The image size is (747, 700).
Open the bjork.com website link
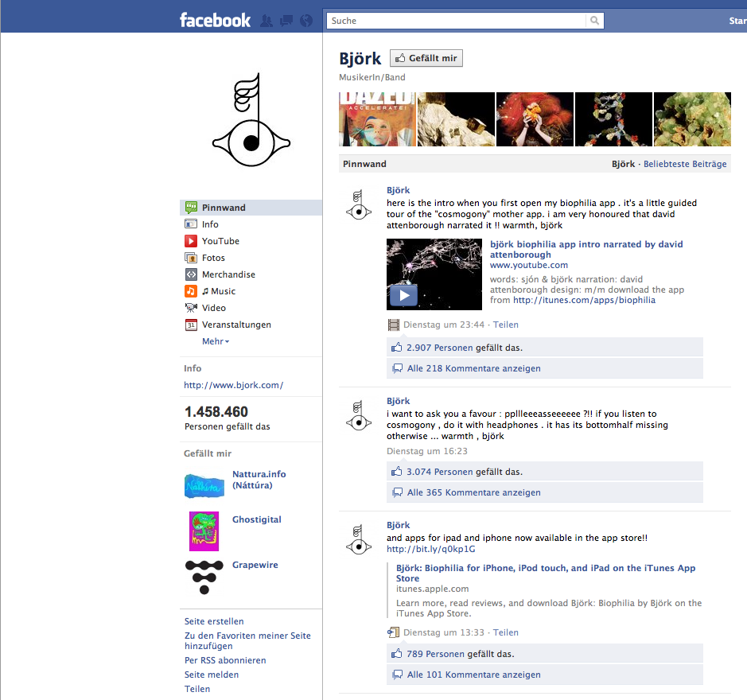[233, 385]
